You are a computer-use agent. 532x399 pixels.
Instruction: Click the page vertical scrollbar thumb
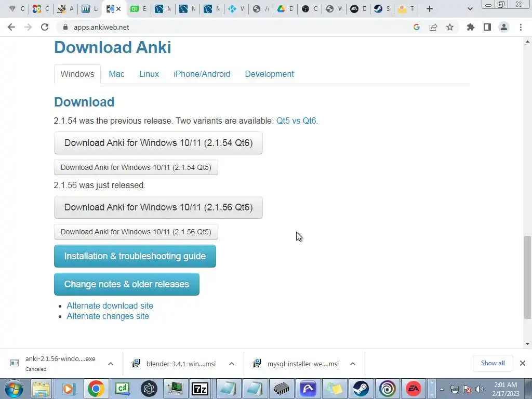[527, 277]
